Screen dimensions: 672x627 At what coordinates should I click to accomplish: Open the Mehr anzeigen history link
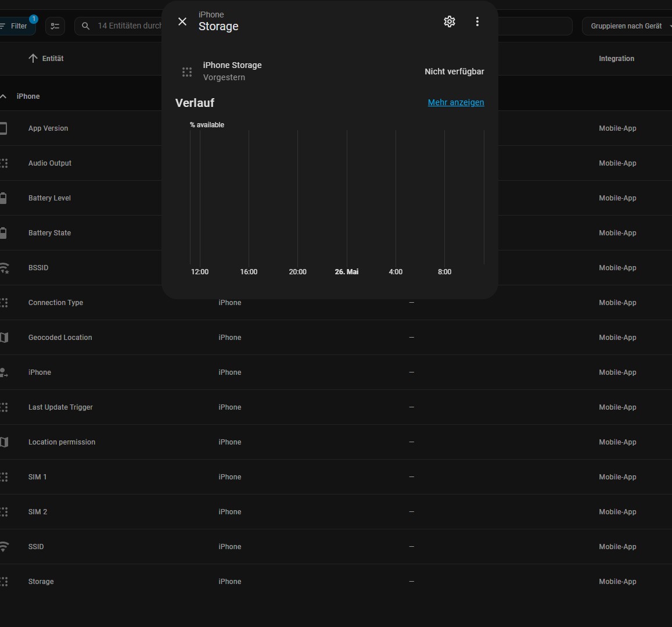456,102
